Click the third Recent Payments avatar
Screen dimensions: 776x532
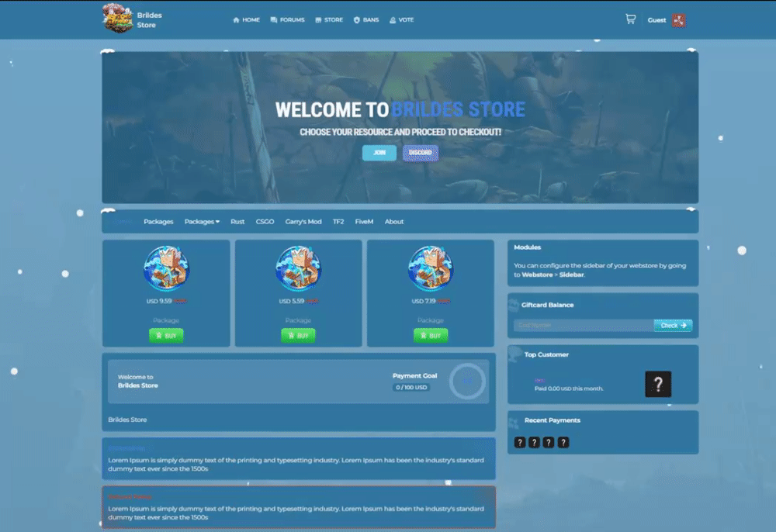[549, 442]
